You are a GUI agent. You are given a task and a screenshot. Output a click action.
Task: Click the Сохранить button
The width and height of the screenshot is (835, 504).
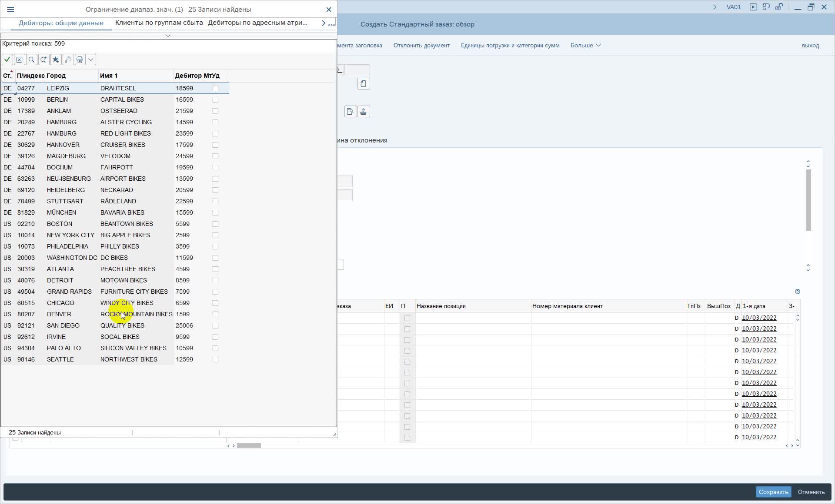773,492
